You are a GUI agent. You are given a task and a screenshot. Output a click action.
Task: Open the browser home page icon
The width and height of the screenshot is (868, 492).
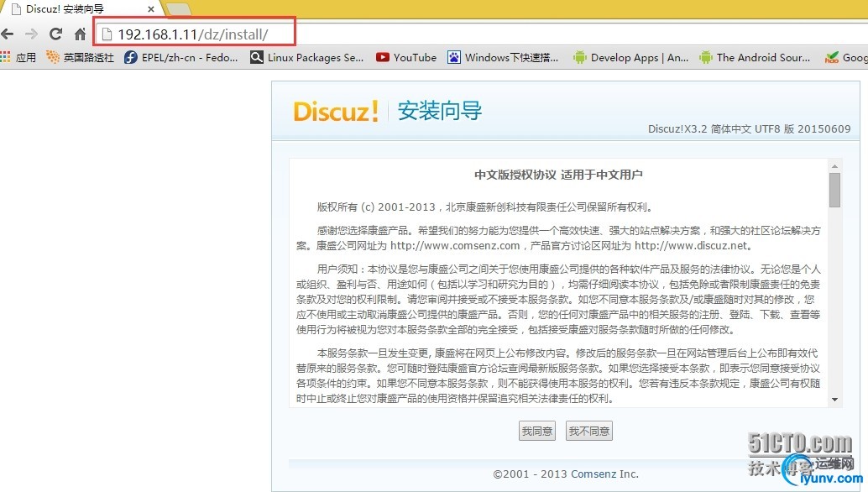81,34
